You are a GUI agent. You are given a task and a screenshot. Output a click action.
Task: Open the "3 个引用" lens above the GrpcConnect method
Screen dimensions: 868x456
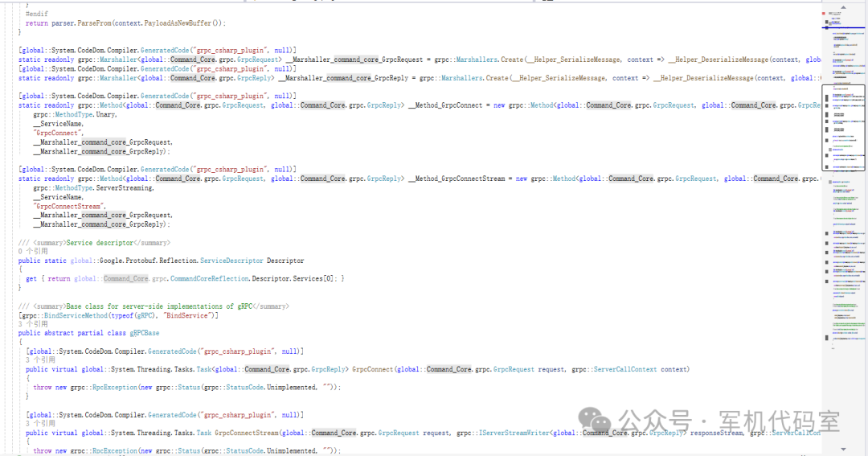tap(40, 360)
